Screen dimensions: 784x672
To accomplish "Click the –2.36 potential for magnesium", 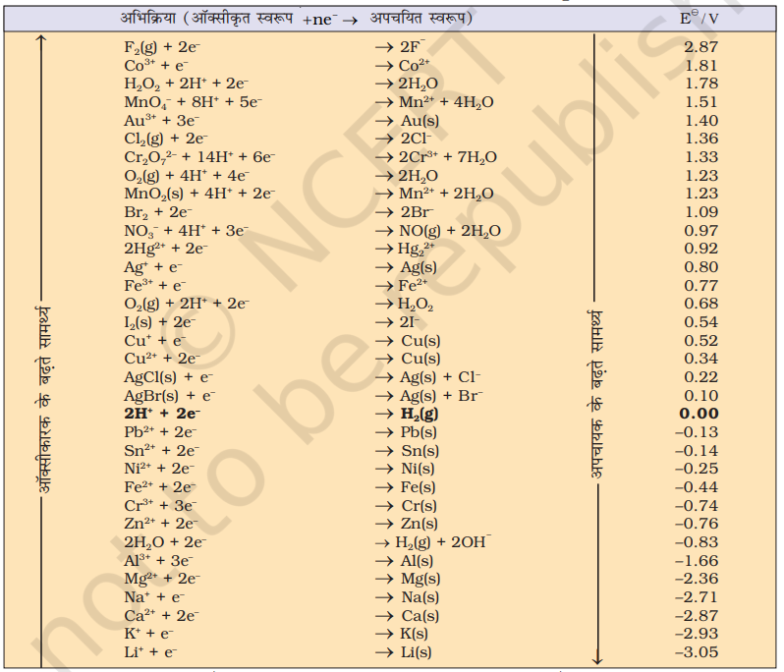I will click(x=697, y=579).
